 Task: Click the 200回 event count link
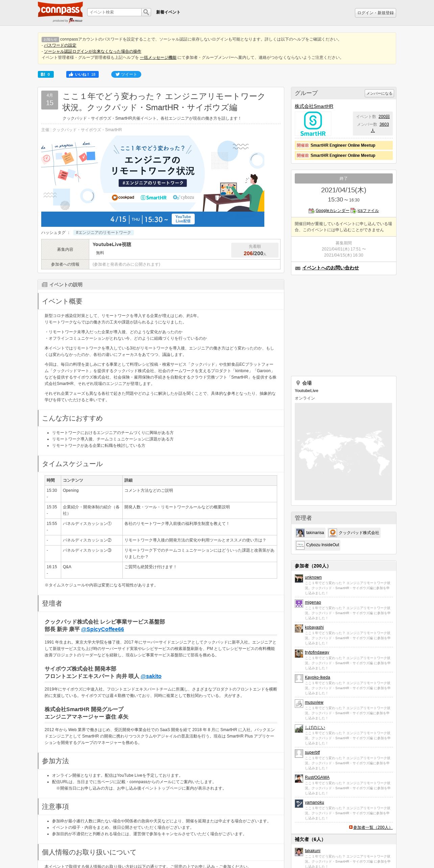pyautogui.click(x=384, y=117)
